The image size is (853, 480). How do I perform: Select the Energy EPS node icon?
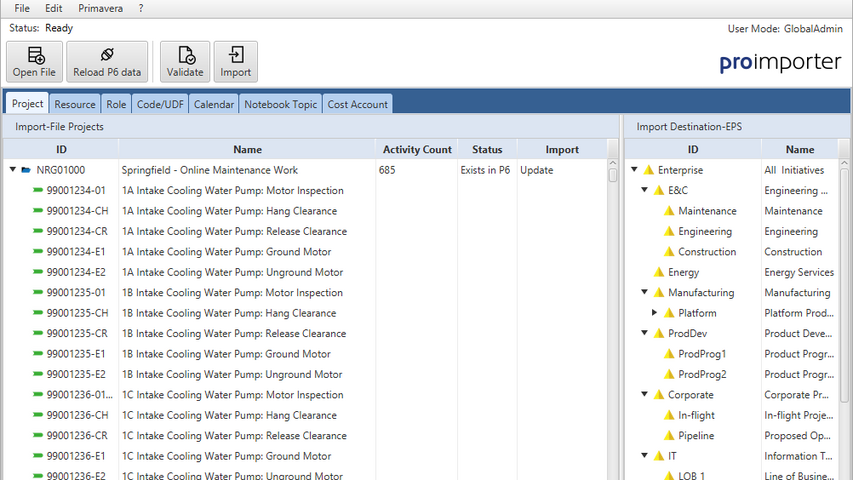pos(658,272)
